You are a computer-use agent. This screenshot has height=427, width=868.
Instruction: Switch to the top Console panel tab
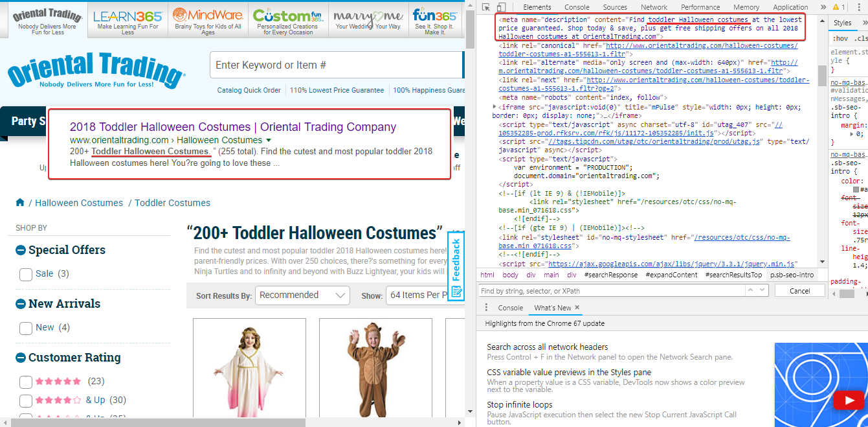577,7
